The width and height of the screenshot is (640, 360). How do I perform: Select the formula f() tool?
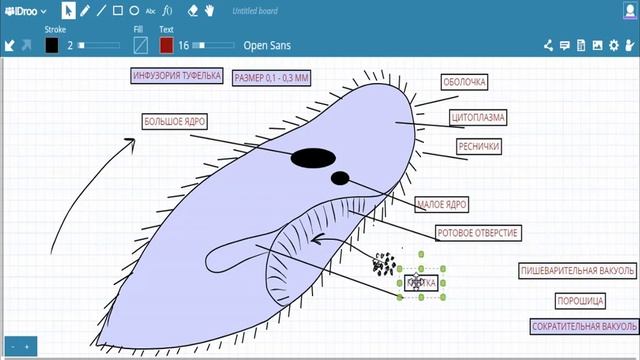pos(167,11)
